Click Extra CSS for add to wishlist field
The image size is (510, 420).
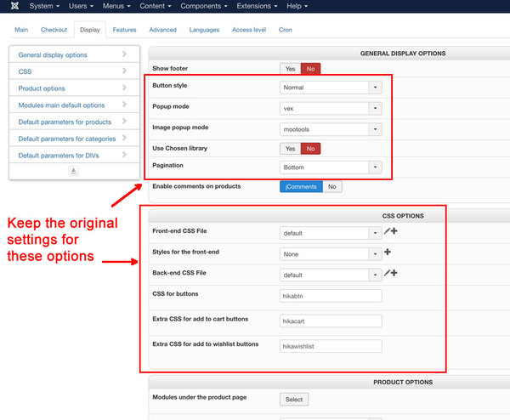point(331,346)
